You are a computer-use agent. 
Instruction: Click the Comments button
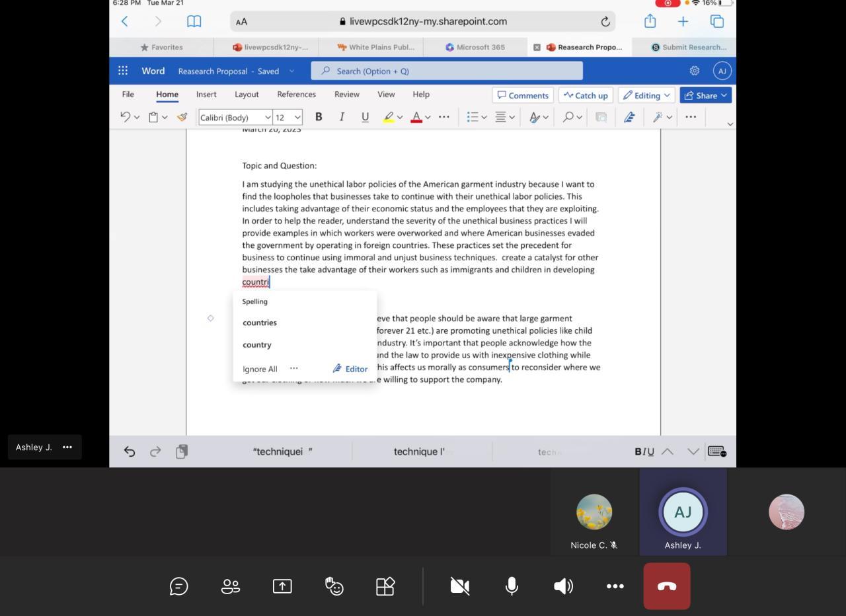pyautogui.click(x=523, y=95)
